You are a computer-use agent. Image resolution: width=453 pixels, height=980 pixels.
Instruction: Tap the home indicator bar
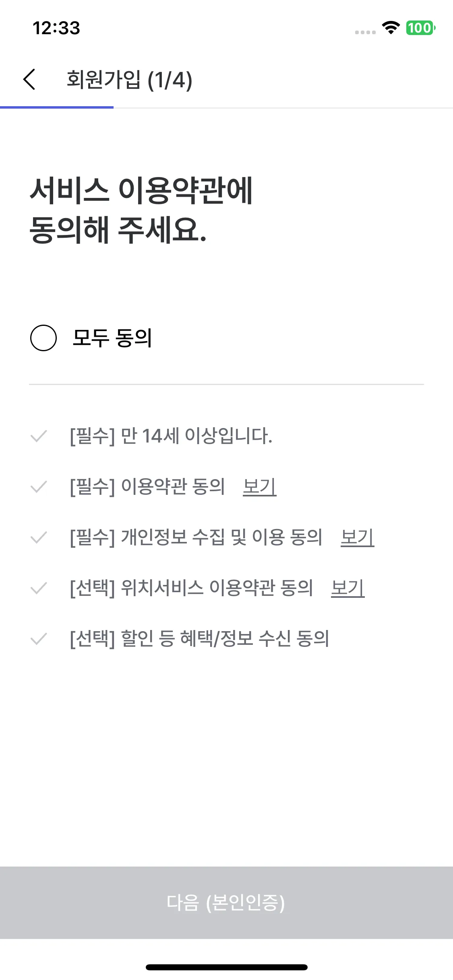click(x=226, y=967)
